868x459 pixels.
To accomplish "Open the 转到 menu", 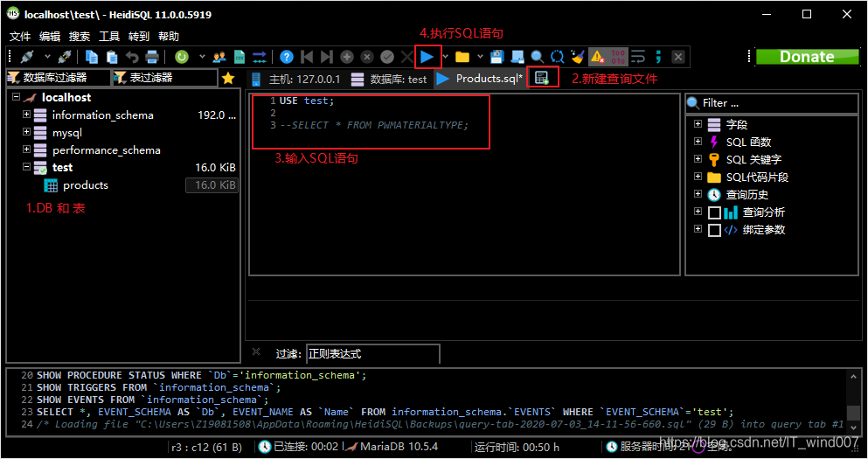I will pyautogui.click(x=139, y=36).
